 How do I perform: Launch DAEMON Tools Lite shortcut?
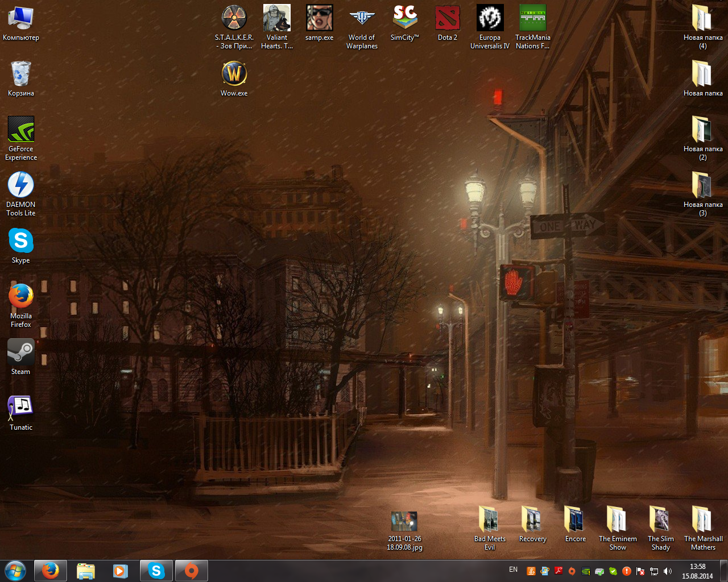coord(21,194)
